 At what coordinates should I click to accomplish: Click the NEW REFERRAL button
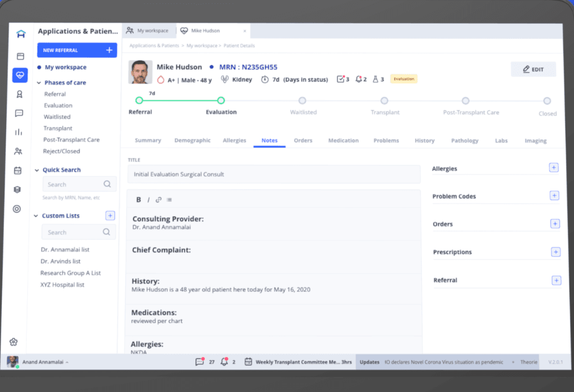click(x=77, y=50)
